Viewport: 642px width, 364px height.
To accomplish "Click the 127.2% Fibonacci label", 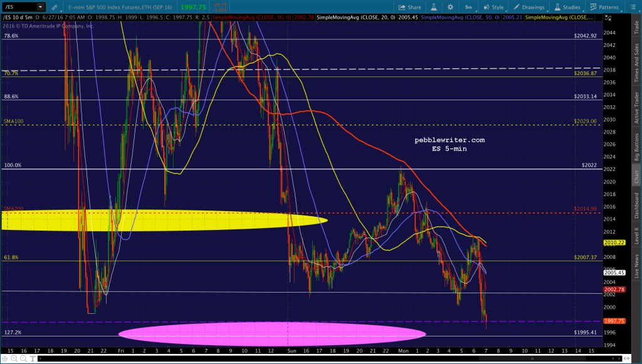I will (13, 332).
